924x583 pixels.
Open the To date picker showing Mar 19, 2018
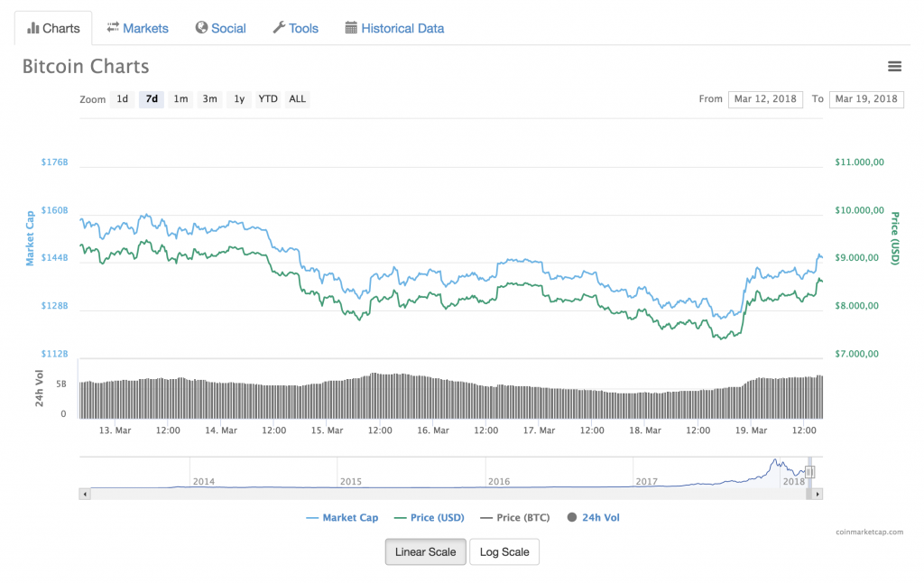point(865,99)
